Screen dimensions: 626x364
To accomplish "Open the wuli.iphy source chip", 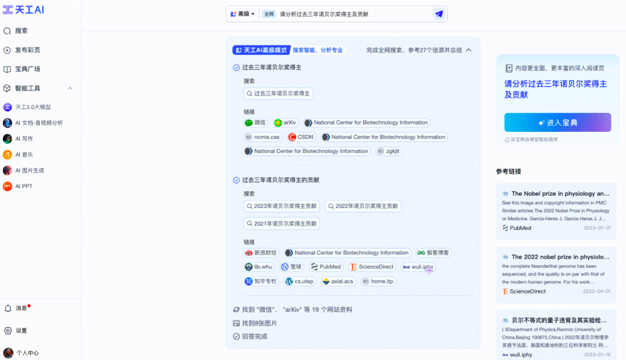I will pyautogui.click(x=418, y=266).
